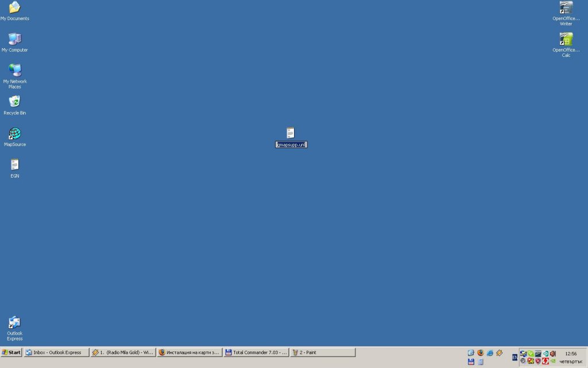Click the четвъртък day label in tray
Viewport: 588px width, 368px height.
[x=571, y=362]
